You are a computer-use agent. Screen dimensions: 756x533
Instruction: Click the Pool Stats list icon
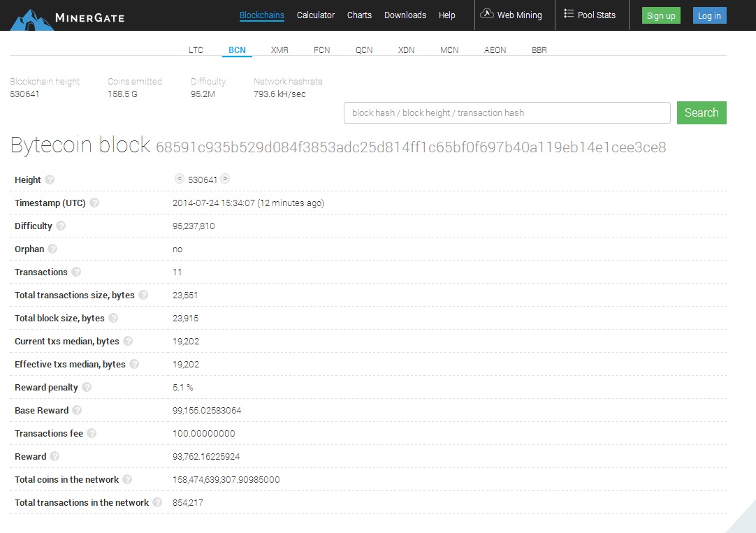(569, 14)
